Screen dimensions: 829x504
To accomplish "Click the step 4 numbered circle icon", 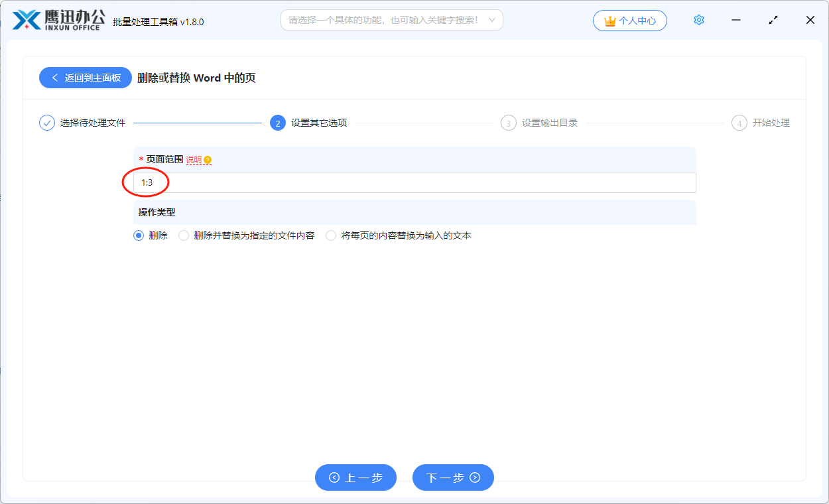I will [739, 123].
